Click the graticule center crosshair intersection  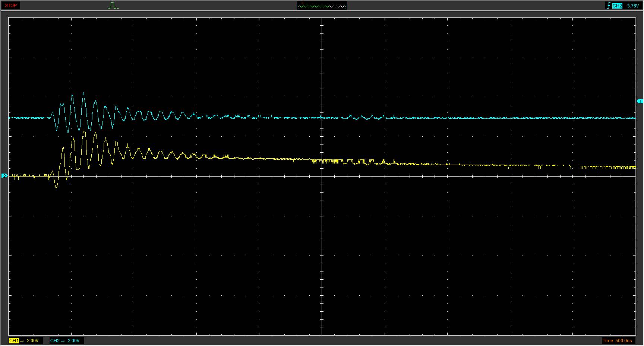[322, 176]
